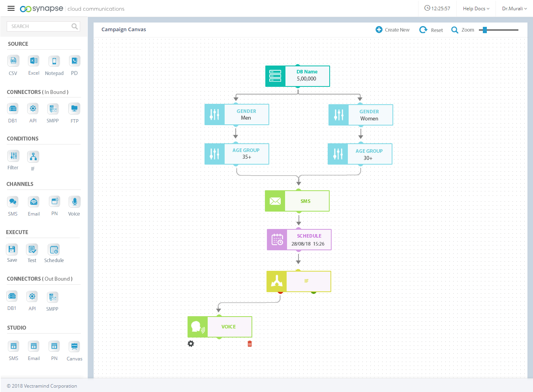Screen dimensions: 533x392
Task: Click the Email channel icon
Action: click(x=34, y=202)
